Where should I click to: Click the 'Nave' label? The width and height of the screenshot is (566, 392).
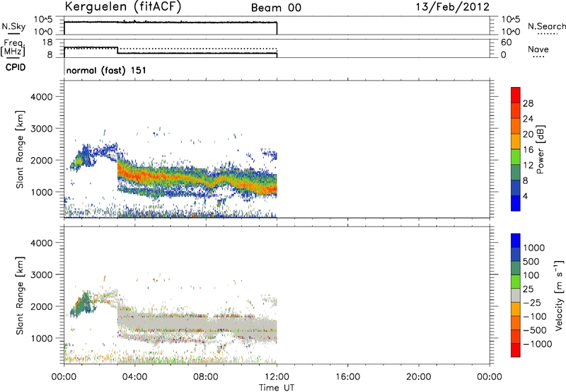[x=538, y=50]
